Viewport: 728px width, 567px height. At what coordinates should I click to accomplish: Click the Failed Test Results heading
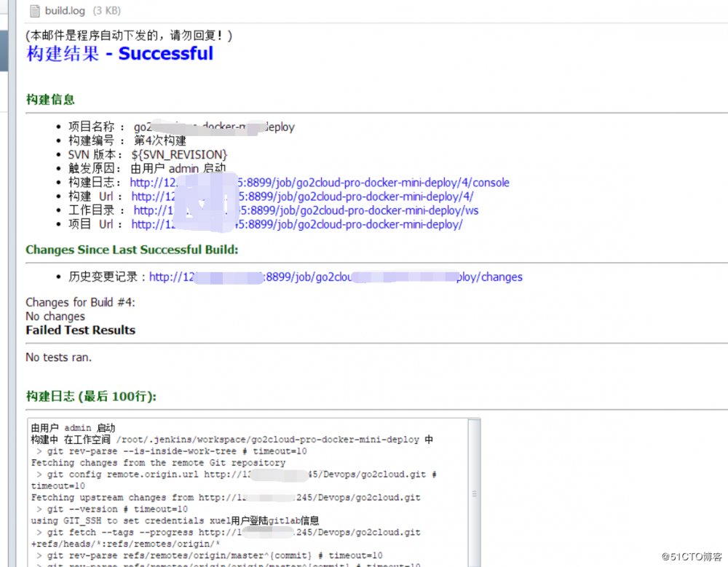point(80,330)
